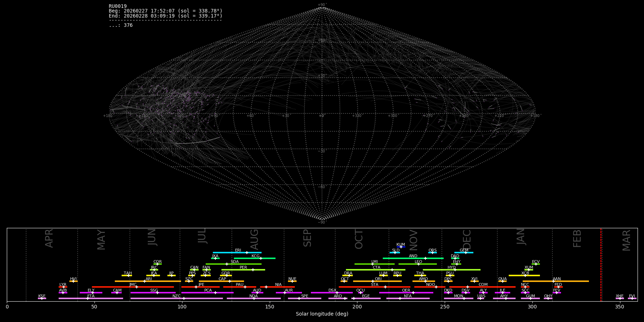
Task: Click the LYR shower label
Action: pos(63,285)
